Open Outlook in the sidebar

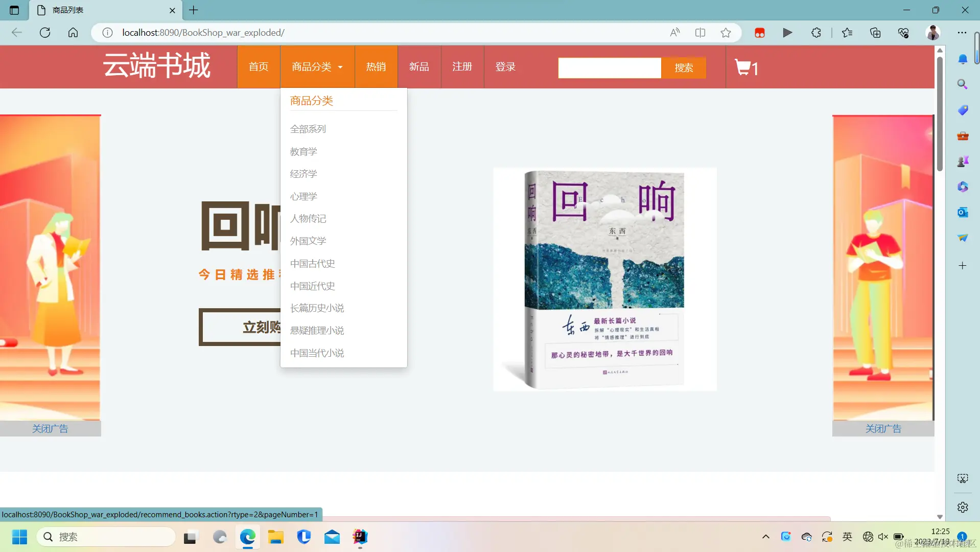963,212
